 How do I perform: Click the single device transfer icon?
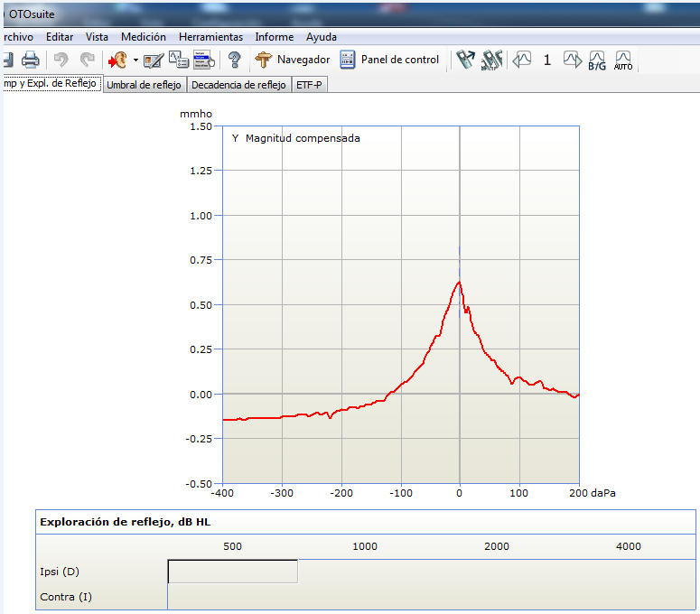click(465, 60)
